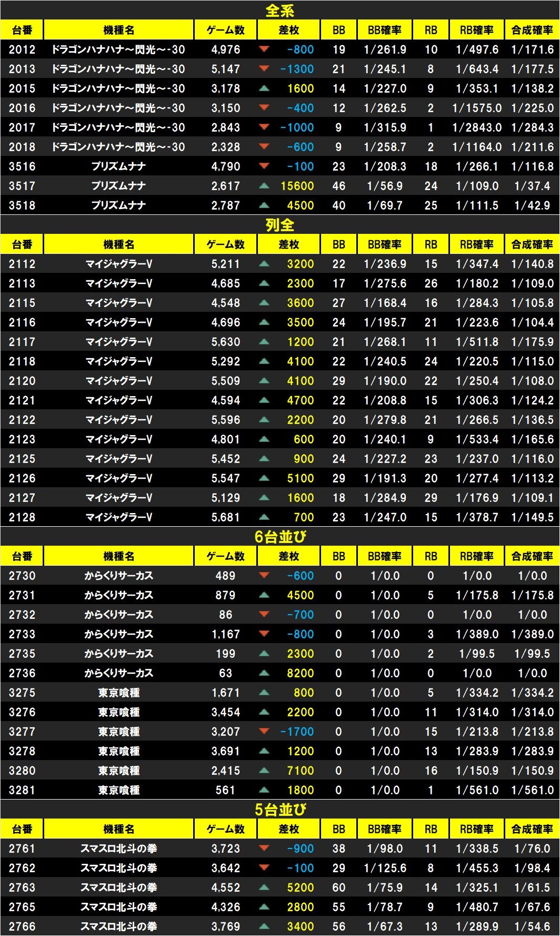This screenshot has width=560, height=936.
Task: Select the 列全 section title
Action: point(279,225)
